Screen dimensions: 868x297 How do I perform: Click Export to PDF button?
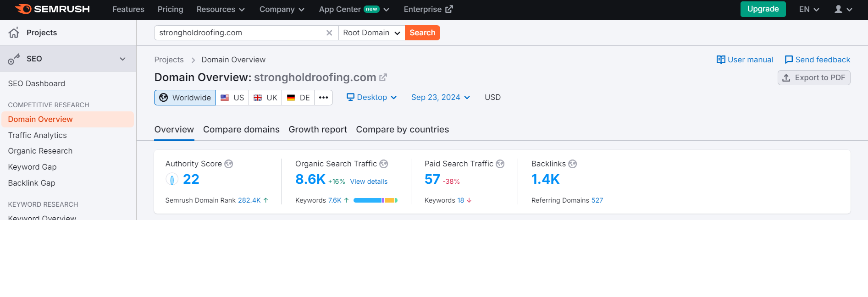[x=814, y=77]
